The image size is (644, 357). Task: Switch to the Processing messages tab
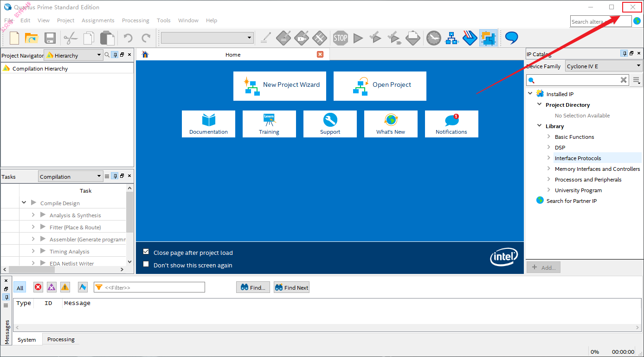coord(61,339)
